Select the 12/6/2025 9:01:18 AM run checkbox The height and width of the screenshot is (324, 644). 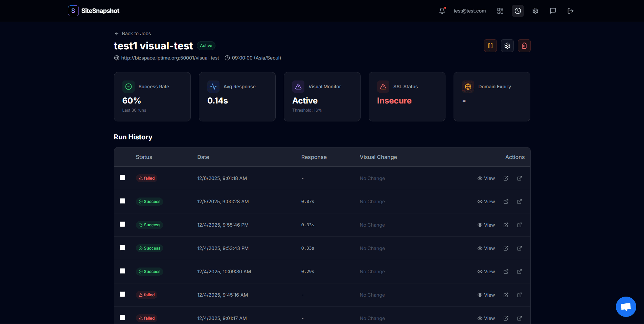(x=122, y=178)
